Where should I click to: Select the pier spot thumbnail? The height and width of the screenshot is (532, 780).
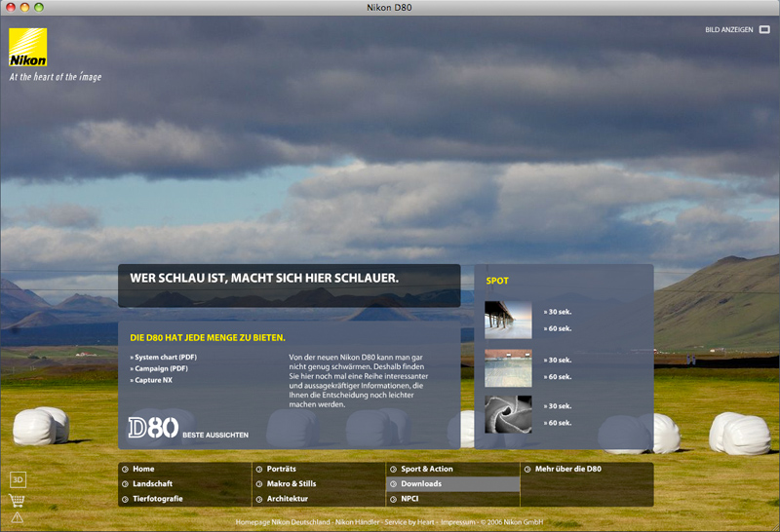pos(508,320)
